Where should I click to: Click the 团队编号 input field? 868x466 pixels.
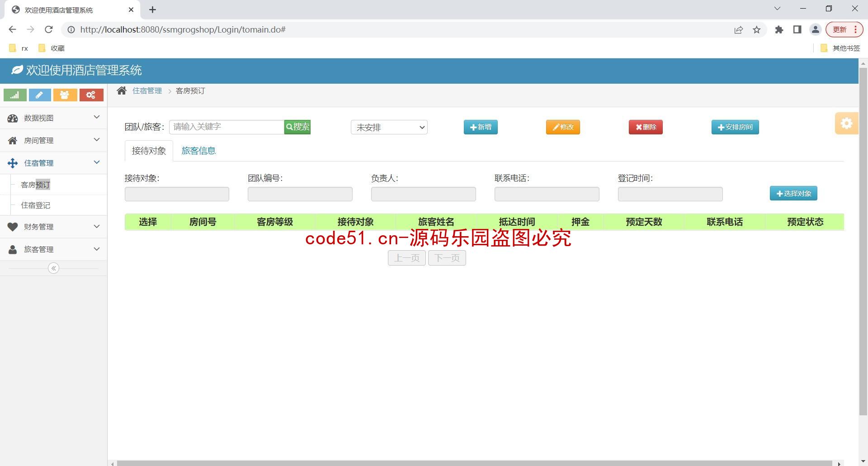coord(300,194)
